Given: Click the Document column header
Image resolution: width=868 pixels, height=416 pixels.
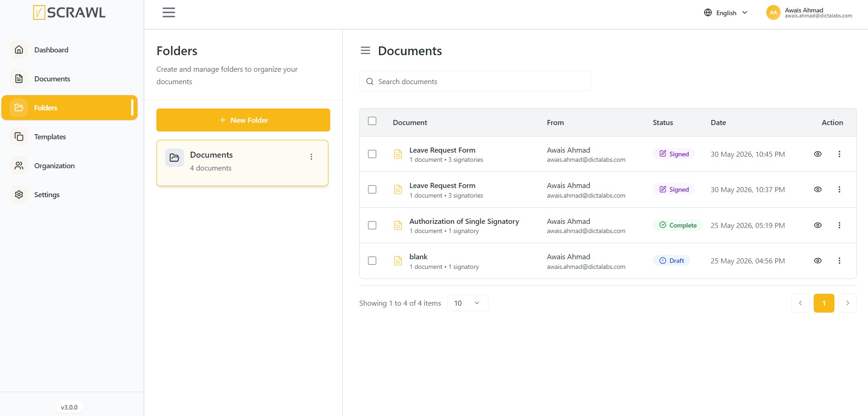Looking at the screenshot, I should (410, 122).
